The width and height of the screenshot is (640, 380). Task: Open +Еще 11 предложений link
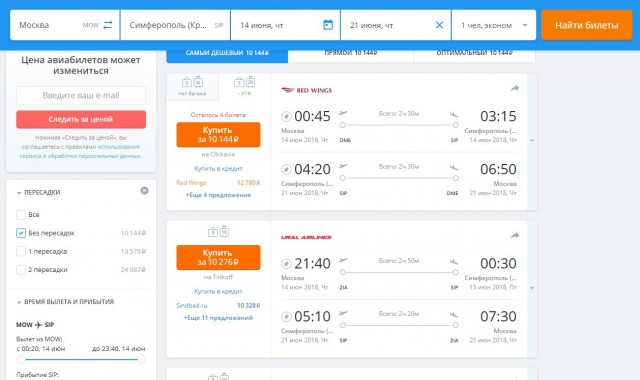point(218,318)
